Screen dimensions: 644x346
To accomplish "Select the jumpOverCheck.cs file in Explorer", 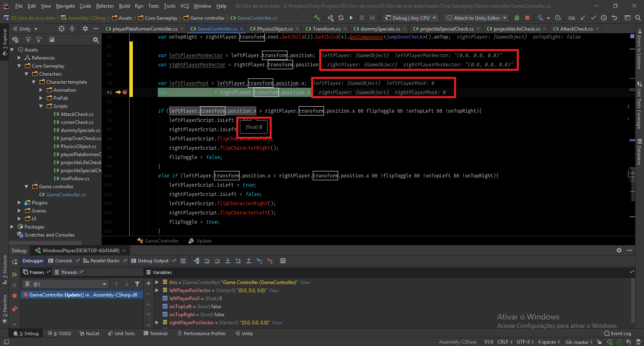I will [80, 138].
